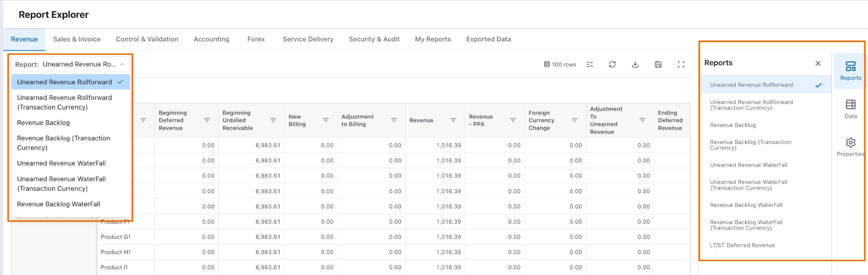Open filter for Beginning Unbilled Receivable column

pos(273,120)
